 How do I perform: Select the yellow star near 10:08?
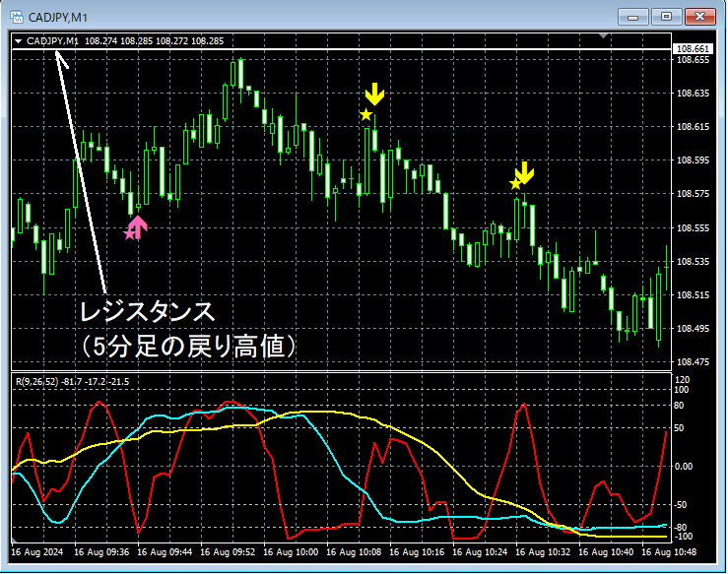365,114
